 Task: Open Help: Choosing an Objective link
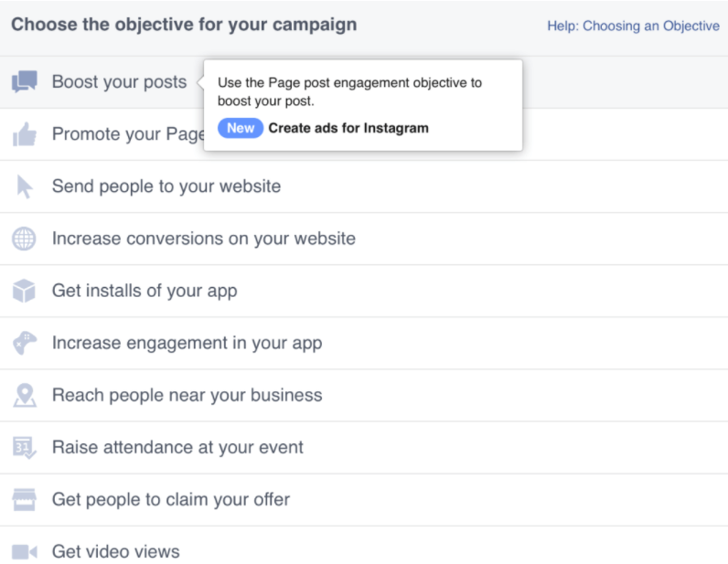pos(633,26)
